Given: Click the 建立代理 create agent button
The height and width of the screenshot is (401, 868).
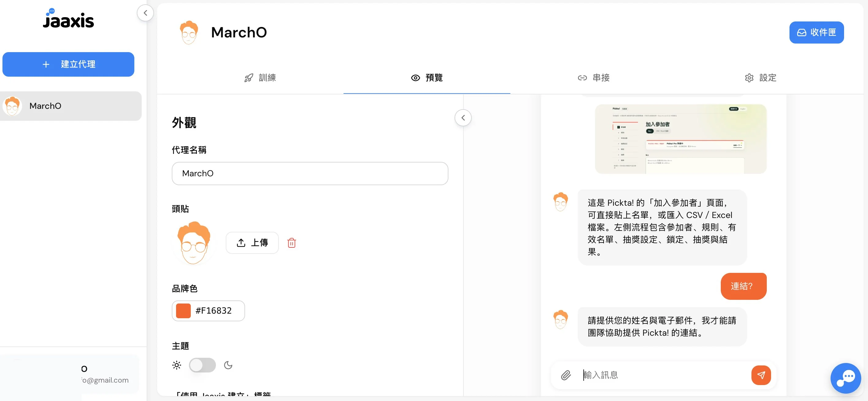Looking at the screenshot, I should (x=68, y=64).
